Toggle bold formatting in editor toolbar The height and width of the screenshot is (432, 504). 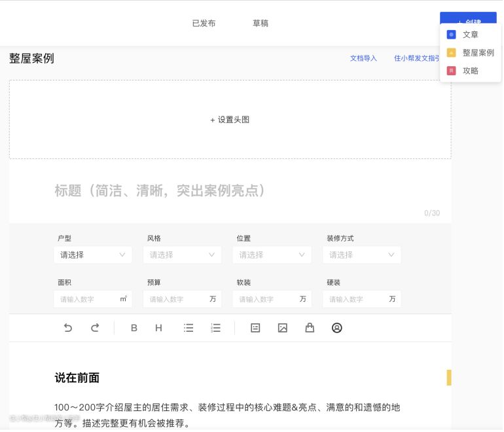(134, 329)
